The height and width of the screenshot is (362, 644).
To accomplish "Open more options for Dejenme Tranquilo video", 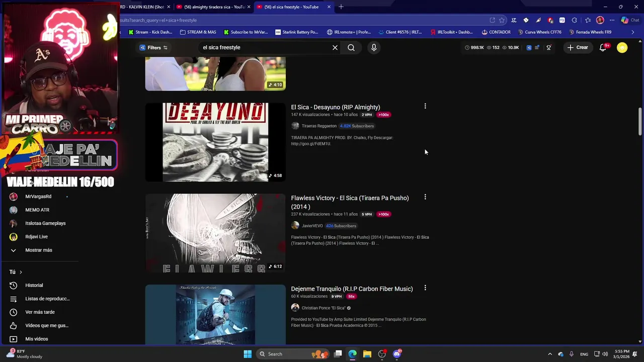I will (425, 288).
